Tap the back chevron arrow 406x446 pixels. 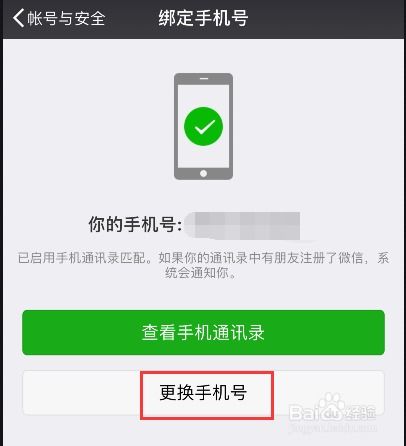coord(19,18)
